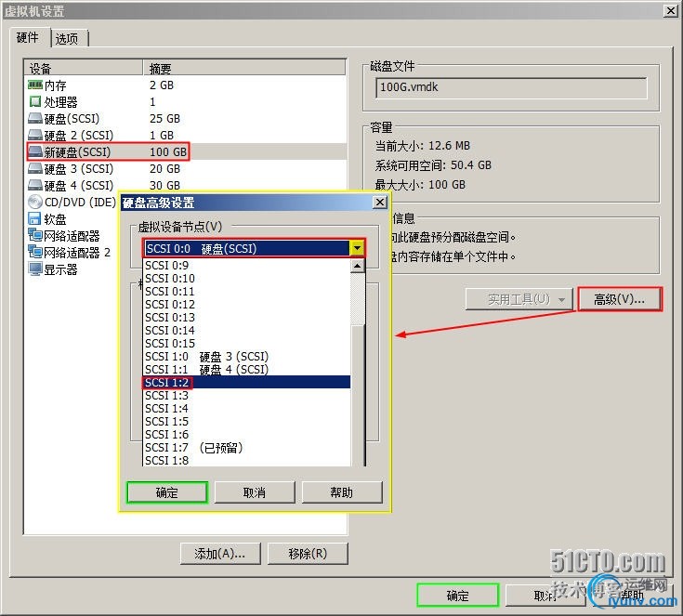Confirm with 确定 in 硬盘高级设置 dialog
The height and width of the screenshot is (616, 683).
coord(167,492)
